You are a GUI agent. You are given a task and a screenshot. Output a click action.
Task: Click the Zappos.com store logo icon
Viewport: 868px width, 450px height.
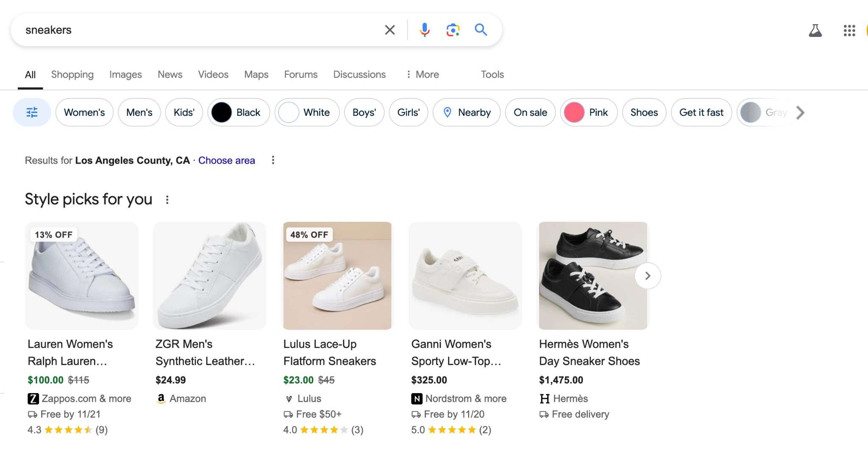coord(33,399)
